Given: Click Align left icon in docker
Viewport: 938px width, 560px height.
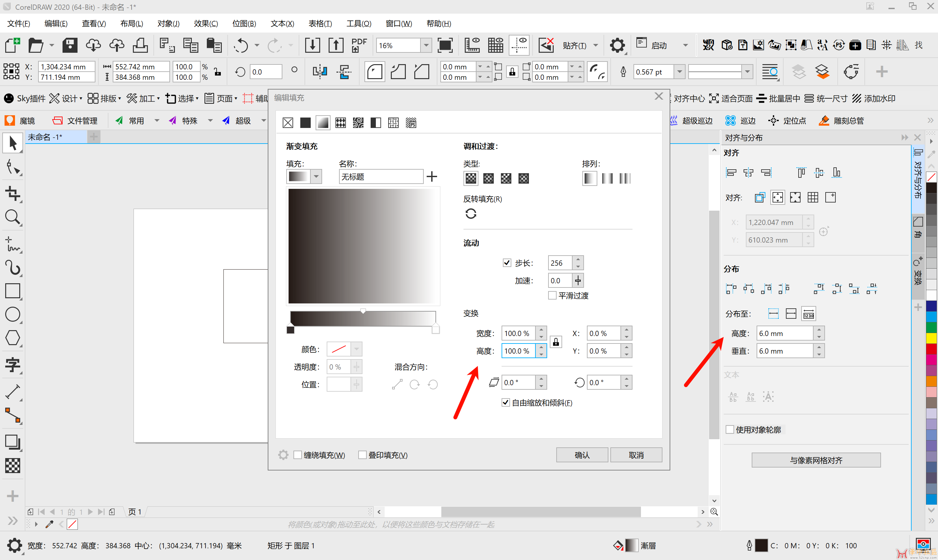Looking at the screenshot, I should (731, 173).
